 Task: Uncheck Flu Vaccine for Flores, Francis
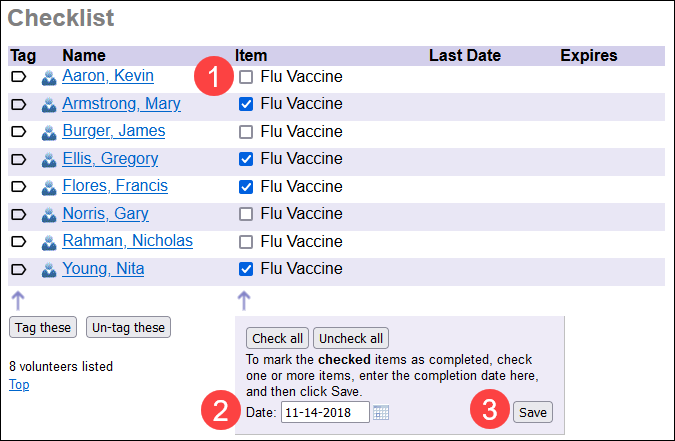point(246,187)
